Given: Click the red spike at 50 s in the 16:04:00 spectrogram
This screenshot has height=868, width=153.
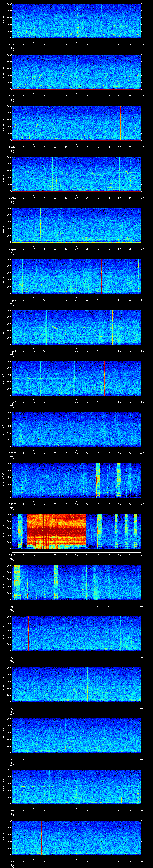Looking at the screenshot, I should click(120, 174).
